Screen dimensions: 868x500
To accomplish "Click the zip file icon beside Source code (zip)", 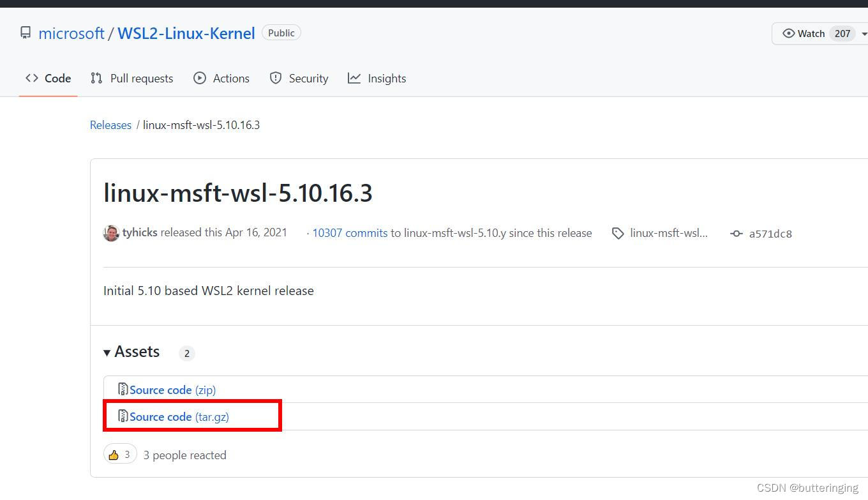I will tap(123, 389).
